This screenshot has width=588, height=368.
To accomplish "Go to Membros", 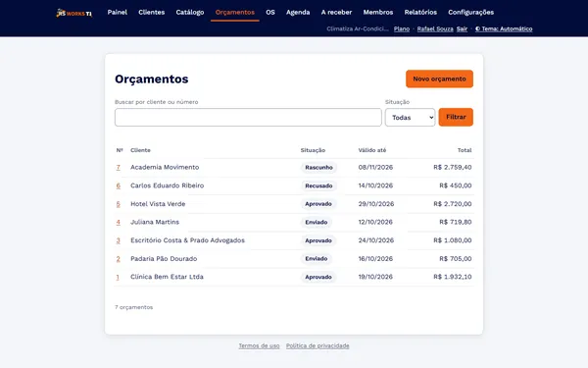I will (378, 13).
